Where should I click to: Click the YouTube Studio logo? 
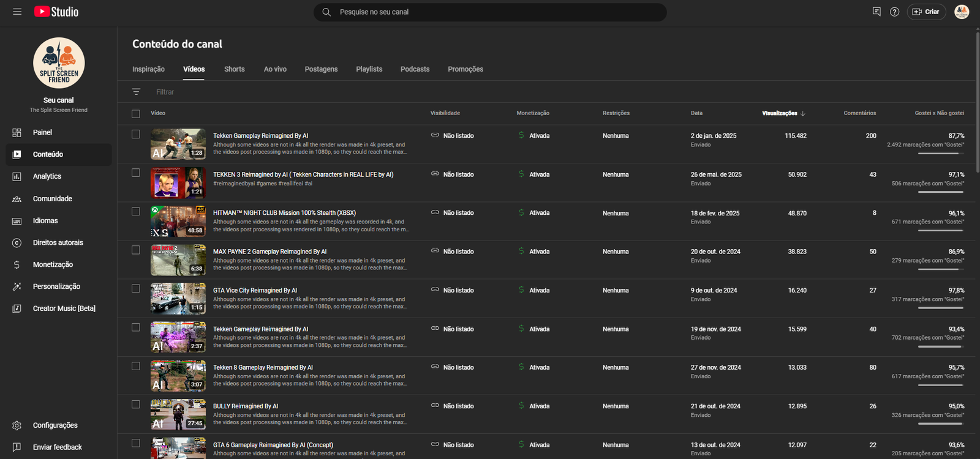56,12
